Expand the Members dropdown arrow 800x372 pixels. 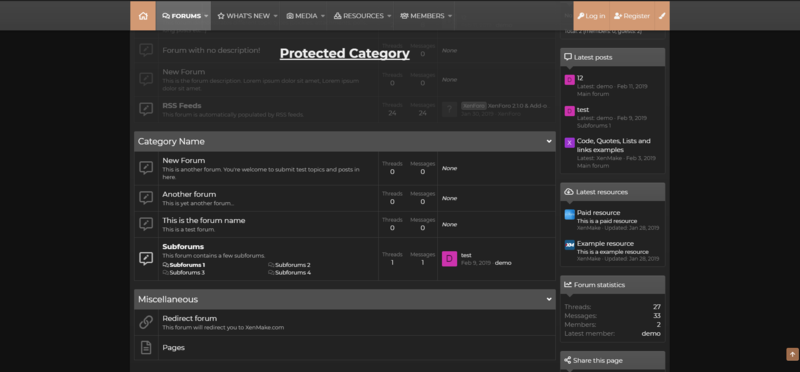pos(450,16)
